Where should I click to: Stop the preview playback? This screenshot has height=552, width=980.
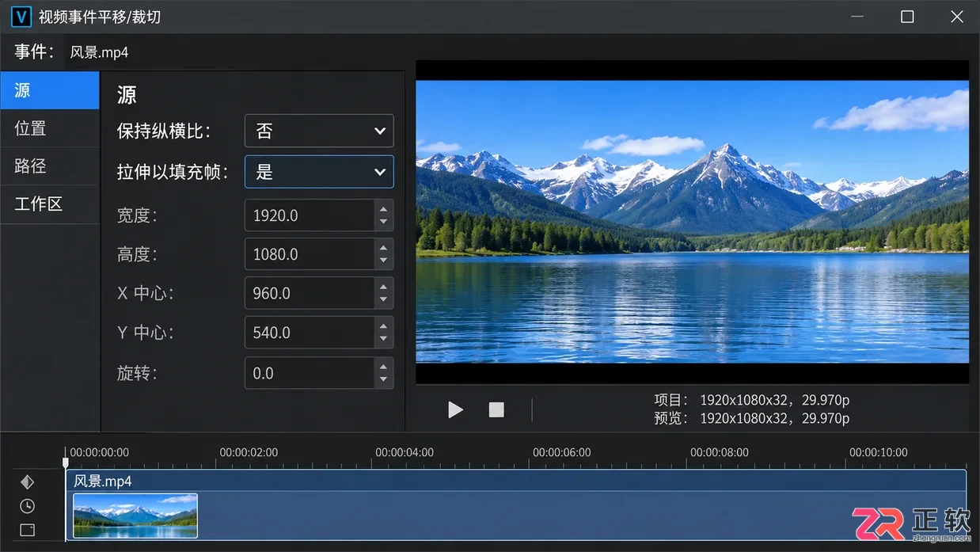coord(496,409)
